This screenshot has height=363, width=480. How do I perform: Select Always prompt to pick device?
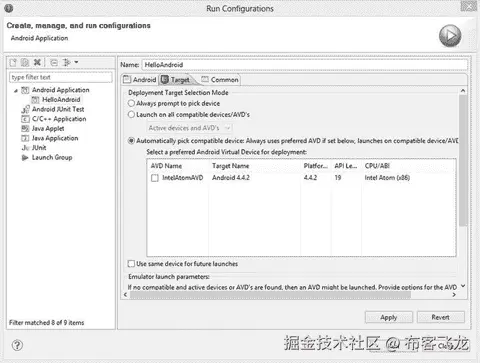click(x=174, y=103)
